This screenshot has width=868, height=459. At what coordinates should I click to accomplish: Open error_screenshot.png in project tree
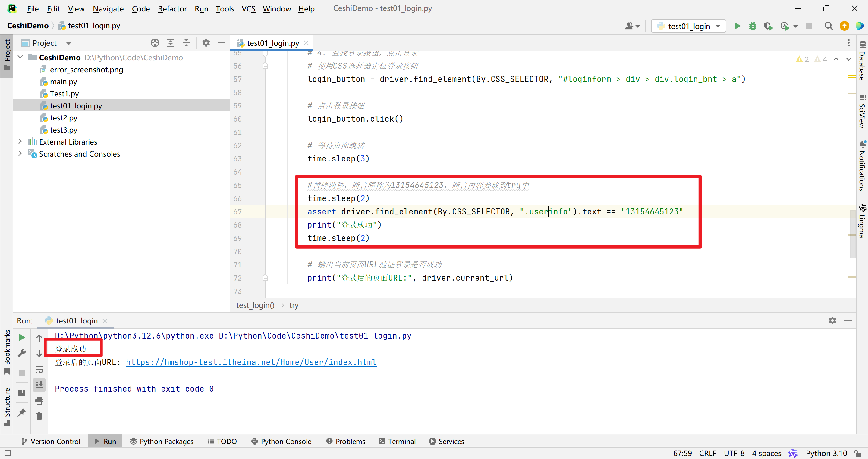coord(86,69)
